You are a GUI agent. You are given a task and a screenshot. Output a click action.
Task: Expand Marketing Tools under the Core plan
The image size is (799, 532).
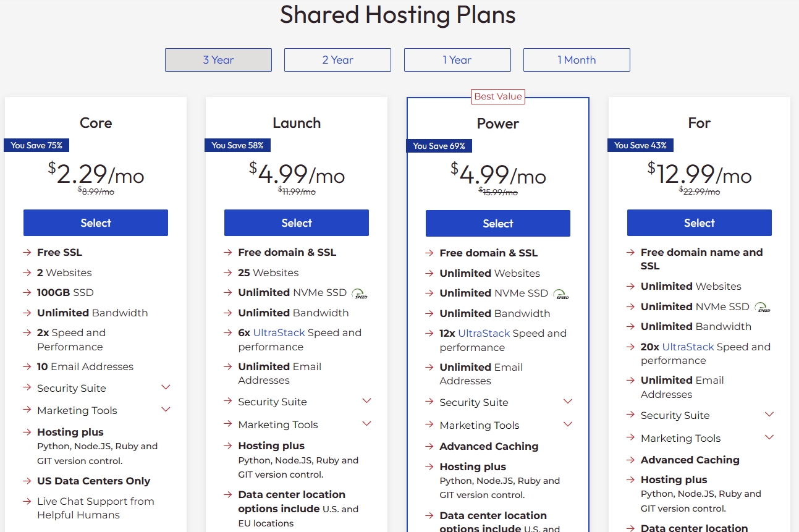tap(166, 409)
